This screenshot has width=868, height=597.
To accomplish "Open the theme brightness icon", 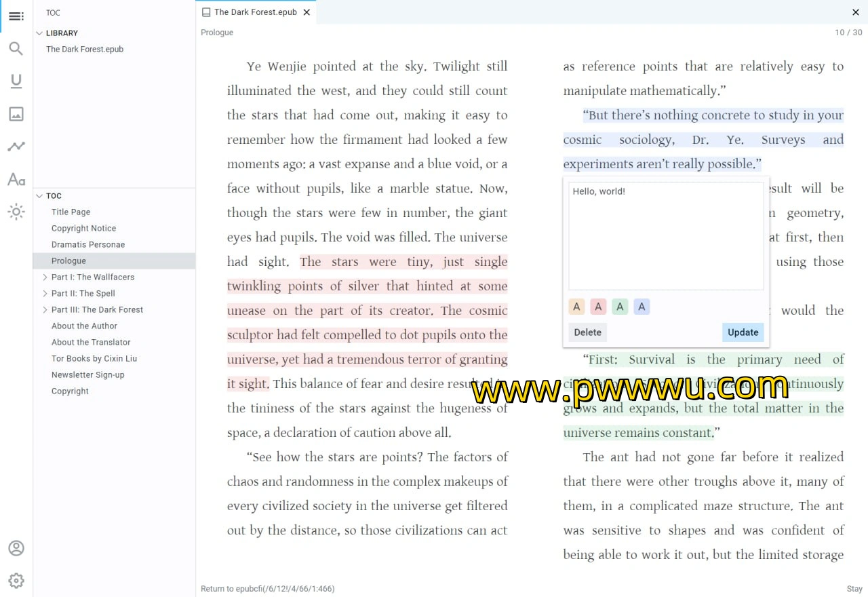I will (x=16, y=212).
